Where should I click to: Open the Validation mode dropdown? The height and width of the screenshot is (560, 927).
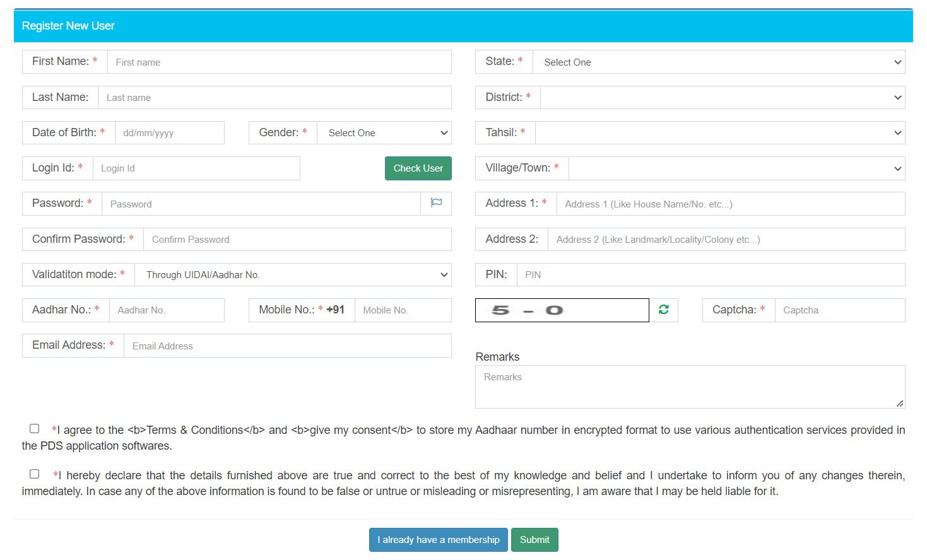[294, 274]
